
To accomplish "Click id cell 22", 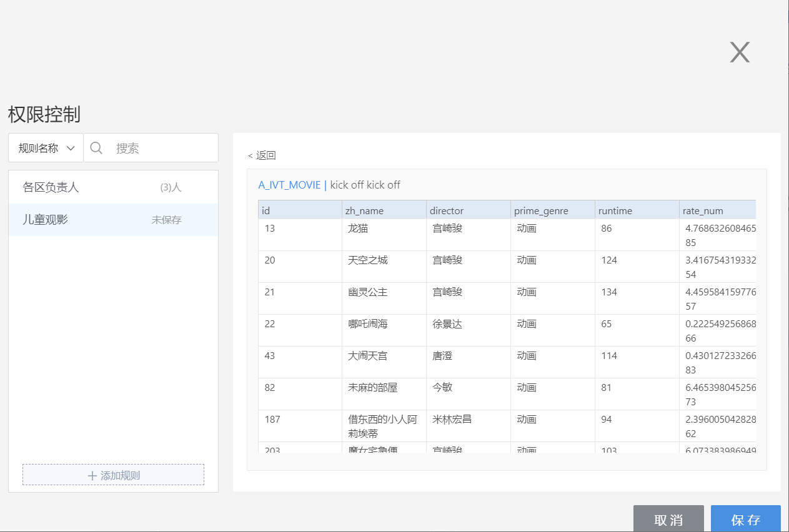I will 300,331.
